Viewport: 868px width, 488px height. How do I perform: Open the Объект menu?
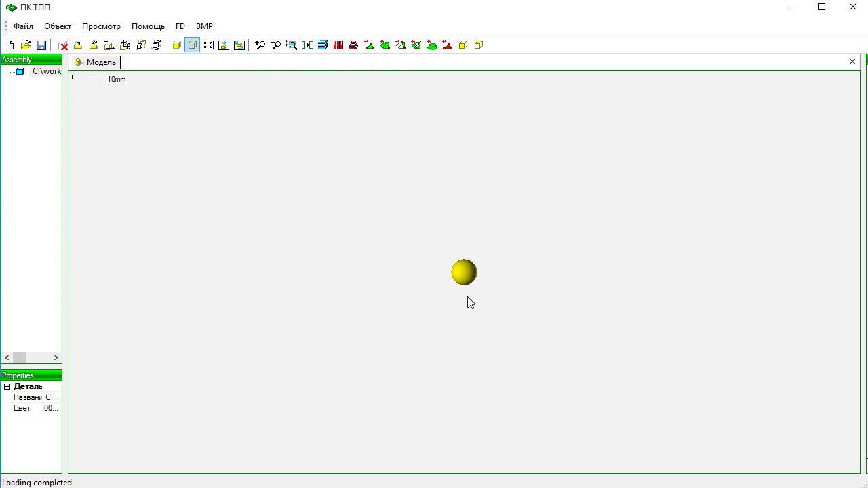(x=58, y=26)
